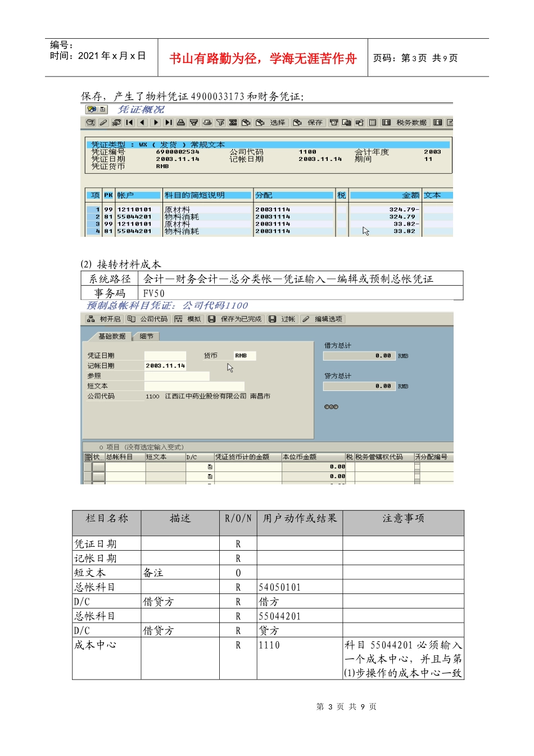Image resolution: width=534 pixels, height=756 pixels.
Task: Toggle the first row checkbox before 分配编号
Action: pos(417,466)
